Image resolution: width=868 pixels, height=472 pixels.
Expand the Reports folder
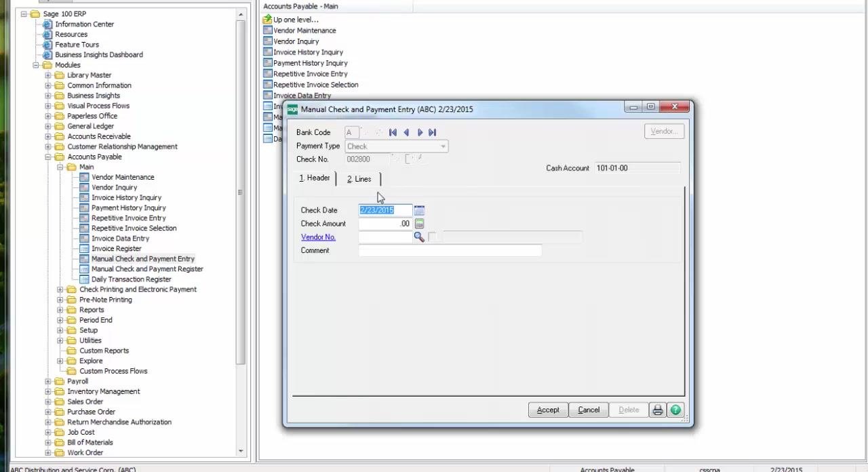tap(60, 310)
